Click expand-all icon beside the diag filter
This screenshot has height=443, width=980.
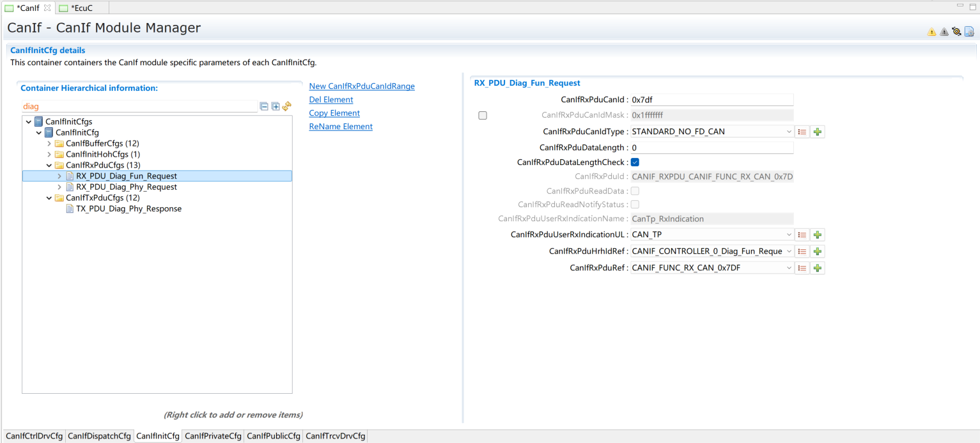click(276, 107)
